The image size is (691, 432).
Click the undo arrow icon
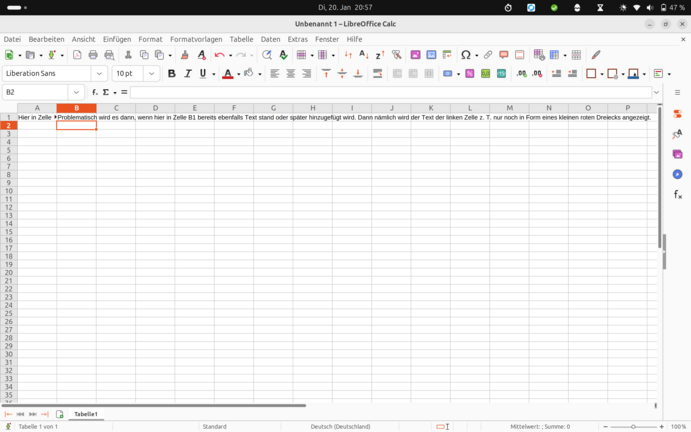pos(220,55)
